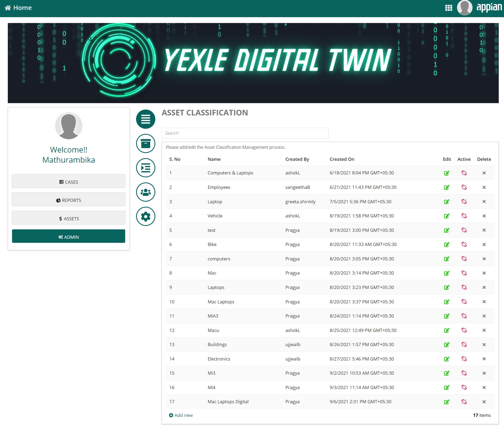This screenshot has height=425, width=504.
Task: Edit the Computers & Laptops row
Action: pyautogui.click(x=447, y=173)
